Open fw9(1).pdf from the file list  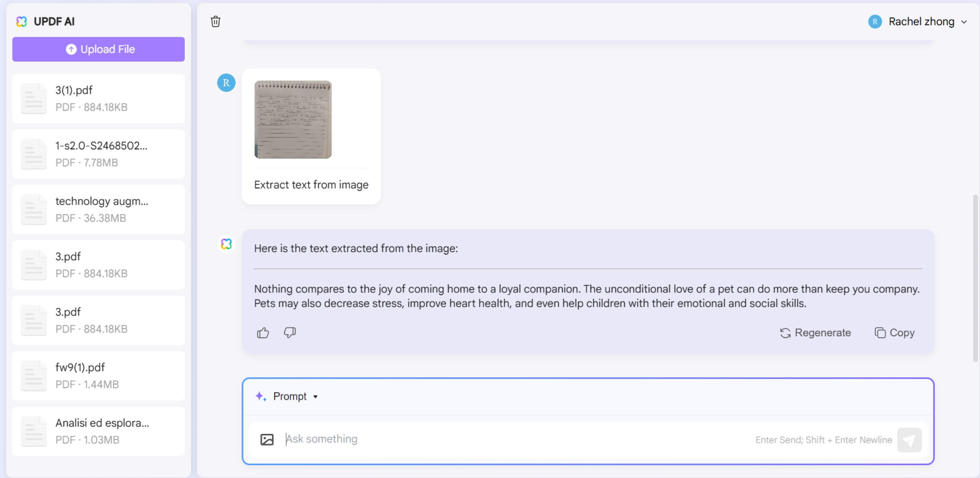(x=98, y=376)
